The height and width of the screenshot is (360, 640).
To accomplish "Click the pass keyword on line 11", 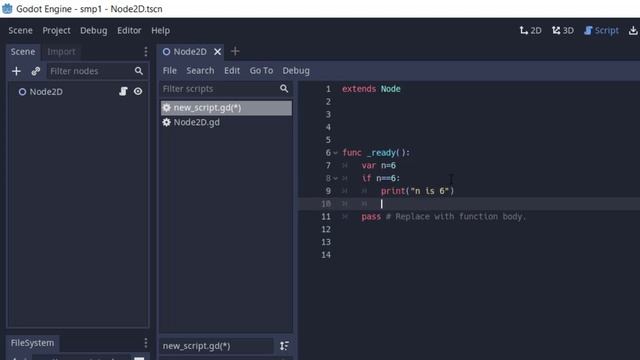I will 371,217.
